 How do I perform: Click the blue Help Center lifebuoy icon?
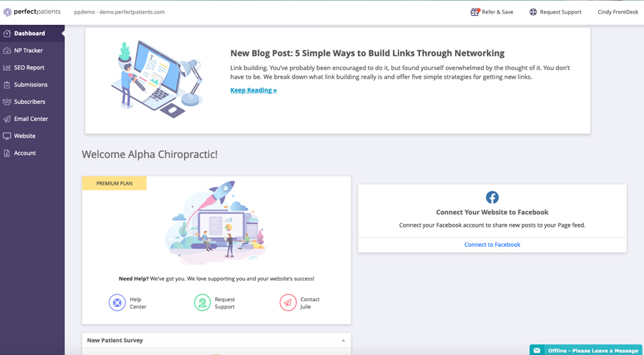(117, 303)
